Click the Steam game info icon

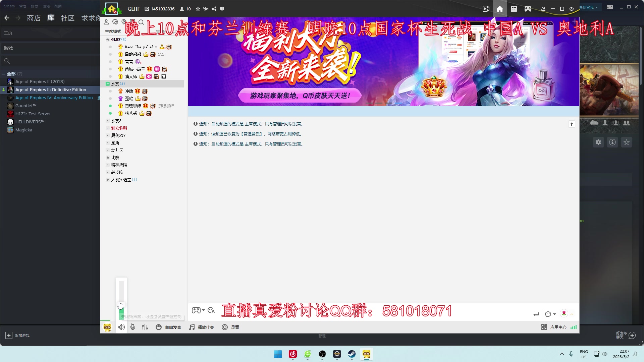click(x=612, y=142)
